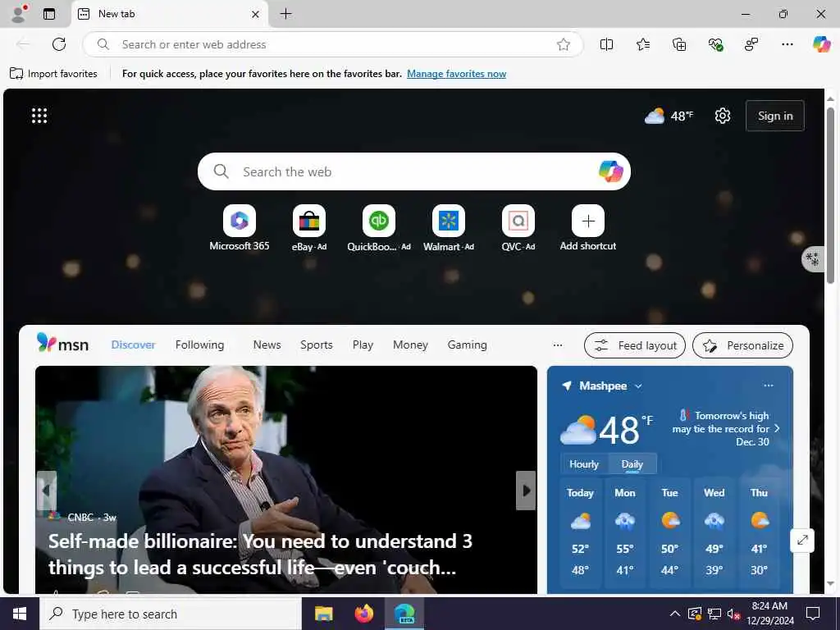
Task: Open Tomorrow's high record alert arrow
Action: [x=778, y=428]
